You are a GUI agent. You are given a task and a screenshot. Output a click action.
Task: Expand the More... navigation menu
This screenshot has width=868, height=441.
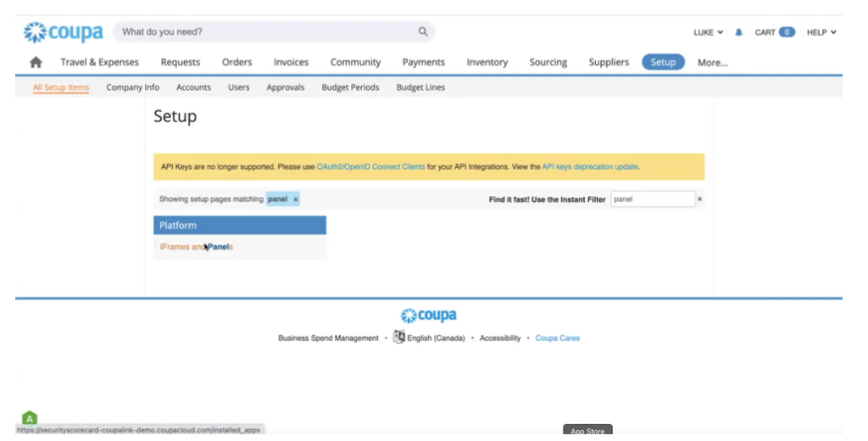click(x=712, y=63)
